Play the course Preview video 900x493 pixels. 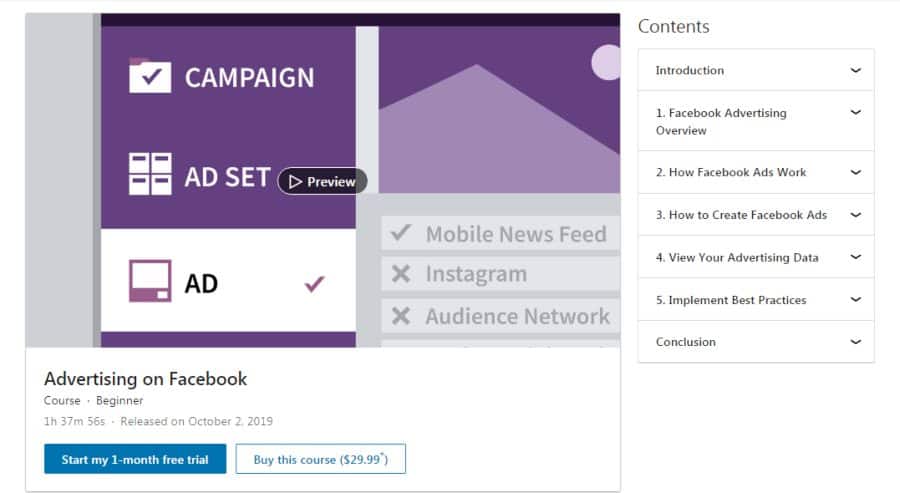323,181
